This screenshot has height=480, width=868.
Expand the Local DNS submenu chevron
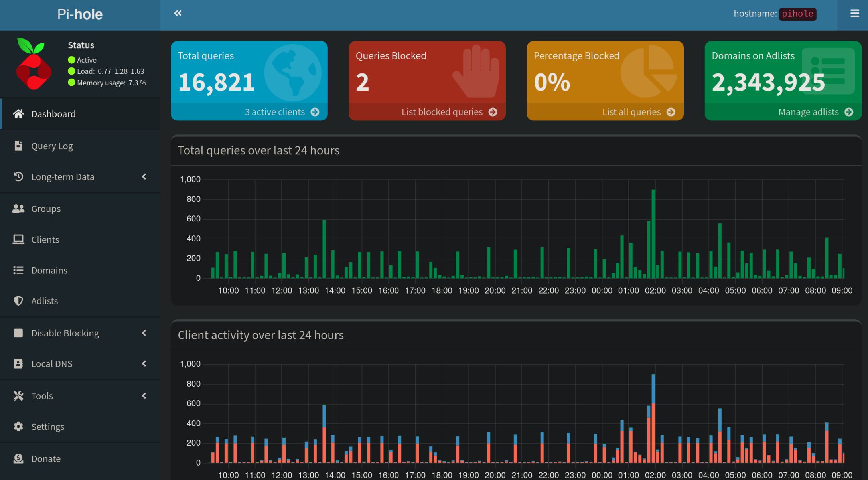pyautogui.click(x=144, y=363)
